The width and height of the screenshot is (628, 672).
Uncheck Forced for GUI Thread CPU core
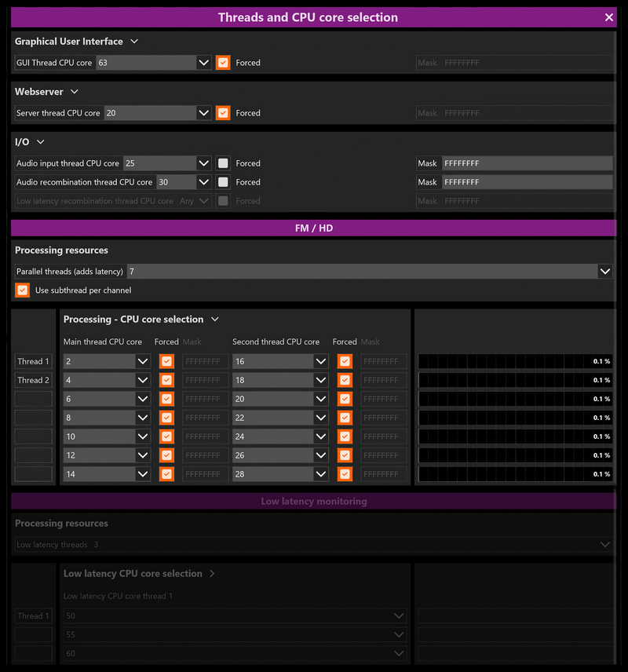click(x=223, y=63)
